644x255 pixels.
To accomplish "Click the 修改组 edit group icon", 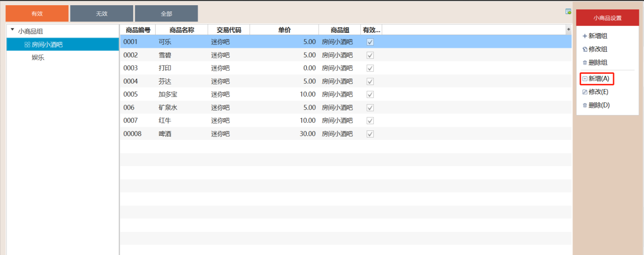I will click(585, 49).
